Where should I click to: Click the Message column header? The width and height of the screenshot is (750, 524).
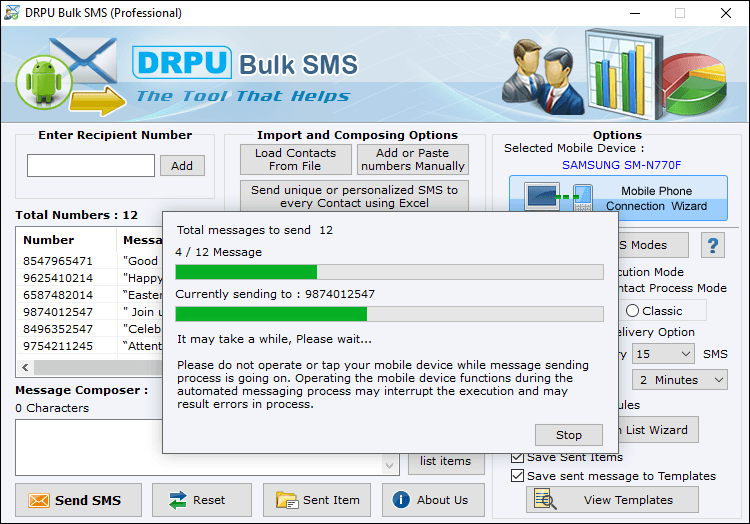[x=141, y=240]
